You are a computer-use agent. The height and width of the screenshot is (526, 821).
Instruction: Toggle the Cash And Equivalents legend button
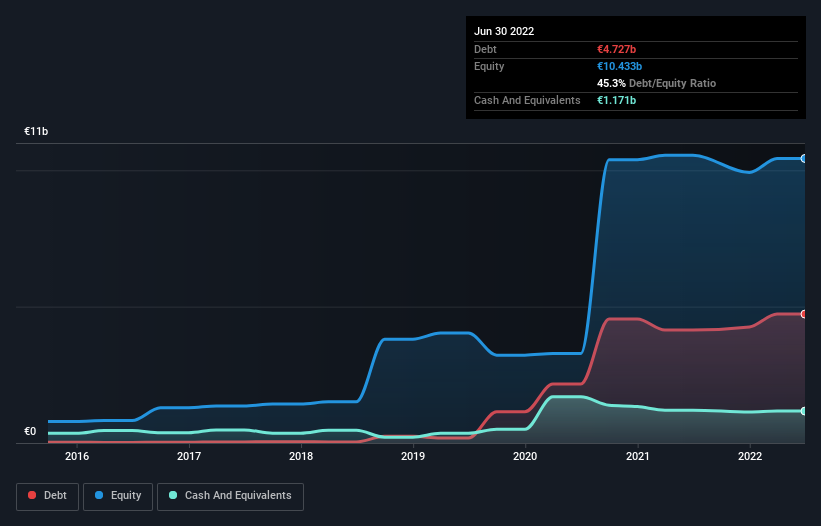[230, 496]
